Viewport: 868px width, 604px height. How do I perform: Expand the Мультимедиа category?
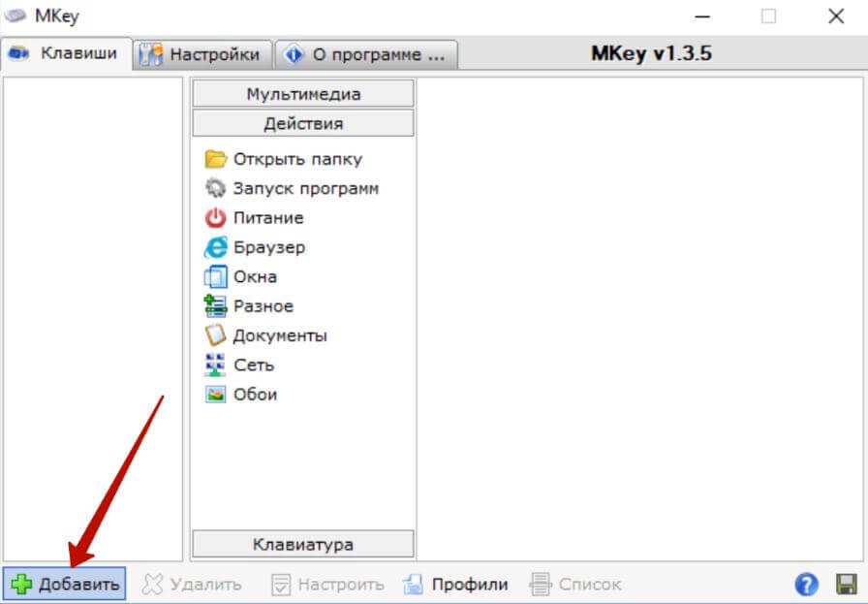(x=303, y=93)
